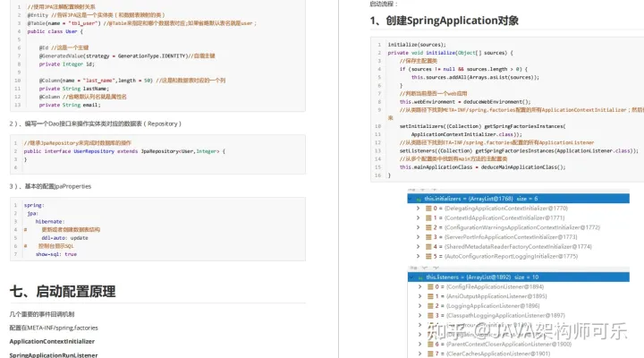Click '几个重要的事件回调机制' line
This screenshot has width=644, height=358.
(x=42, y=314)
